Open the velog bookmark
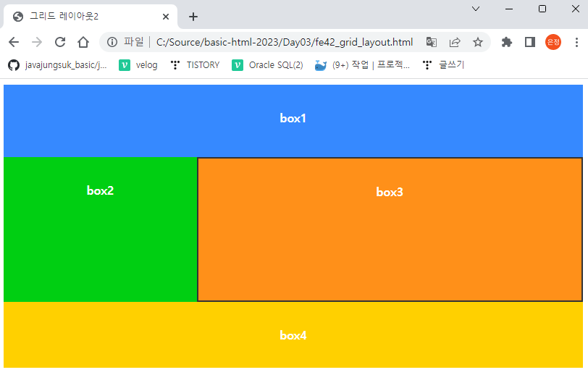The image size is (588, 375). (x=138, y=65)
